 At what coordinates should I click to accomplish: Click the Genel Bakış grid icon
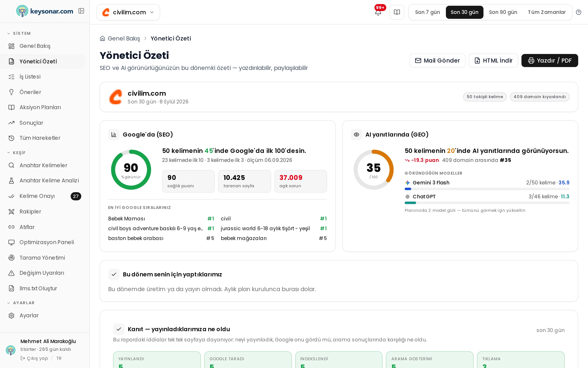(11, 46)
